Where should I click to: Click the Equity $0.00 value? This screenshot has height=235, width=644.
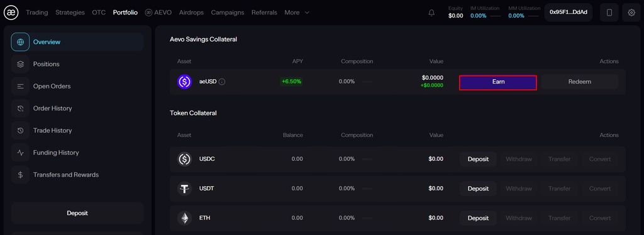(x=455, y=16)
